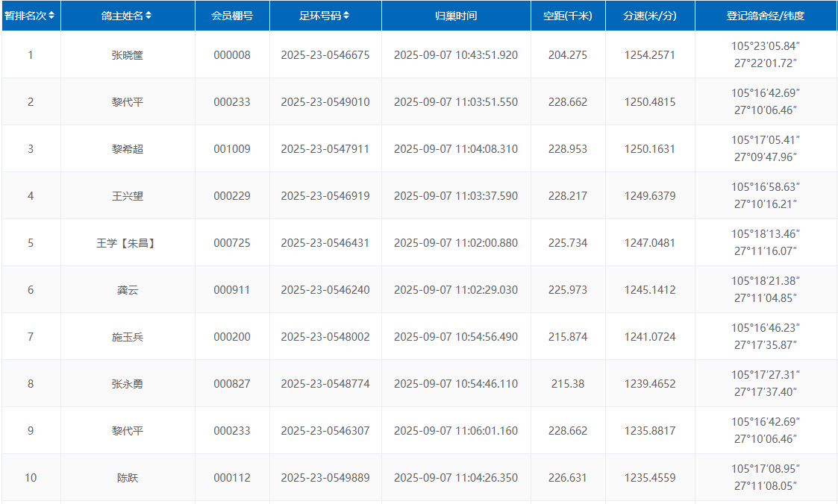Select owner name 王兴望
Image resolution: width=838 pixels, height=504 pixels.
click(128, 196)
